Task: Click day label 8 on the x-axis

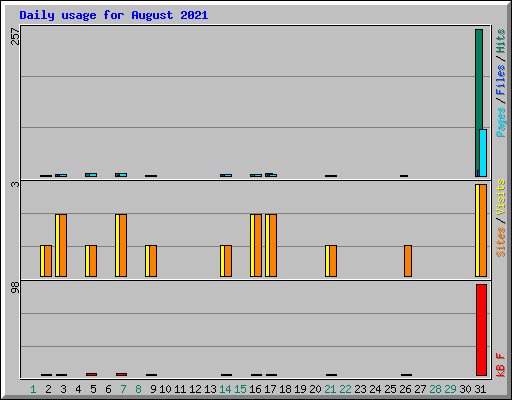Action: (138, 389)
